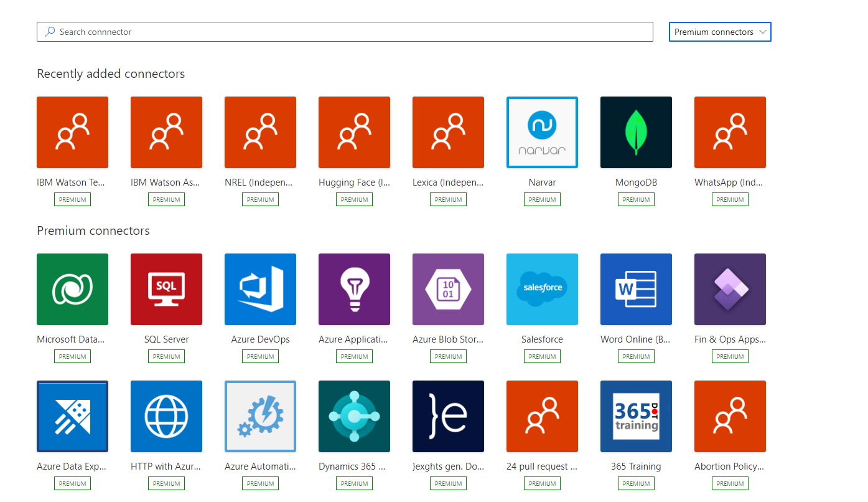Click the PREMIUM badge under SQL Server
The image size is (868, 502).
[x=166, y=356]
